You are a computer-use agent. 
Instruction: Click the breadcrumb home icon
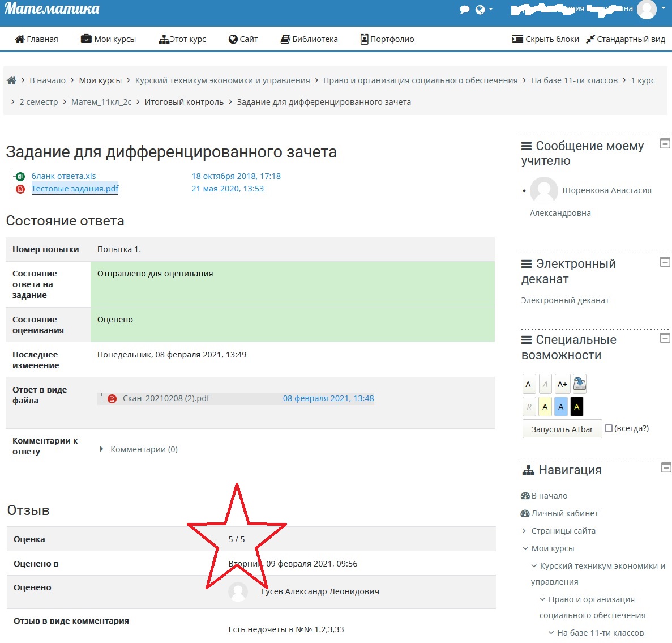[11, 80]
